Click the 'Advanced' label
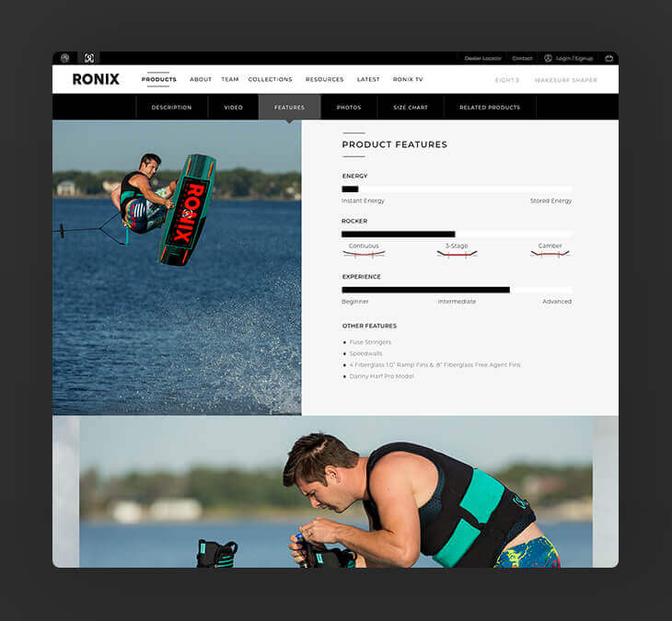 (557, 302)
